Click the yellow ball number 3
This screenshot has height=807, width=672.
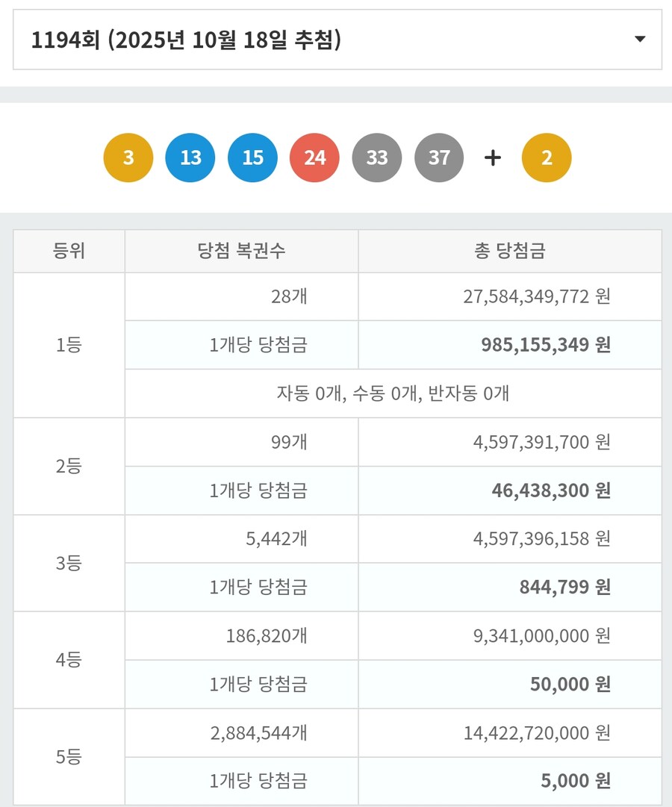tap(128, 158)
